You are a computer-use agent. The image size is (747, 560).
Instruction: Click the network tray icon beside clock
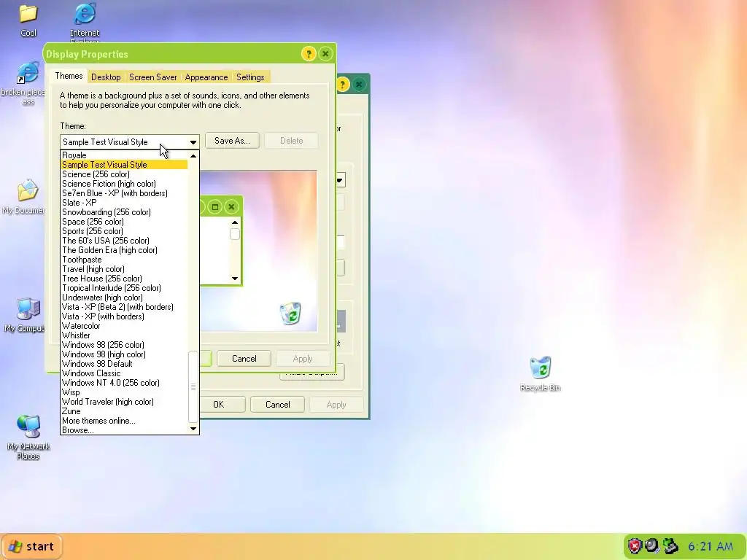click(670, 545)
